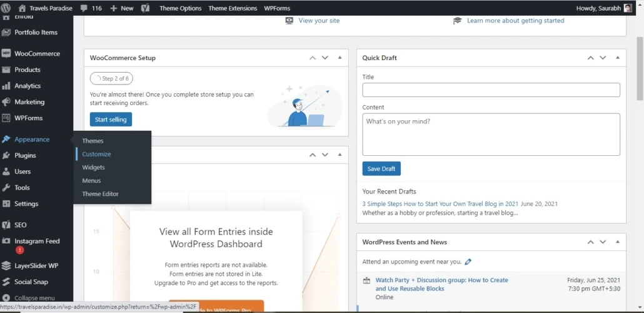The image size is (644, 313).
Task: Click the SEO Yoast sidebar icon
Action: pyautogui.click(x=6, y=225)
